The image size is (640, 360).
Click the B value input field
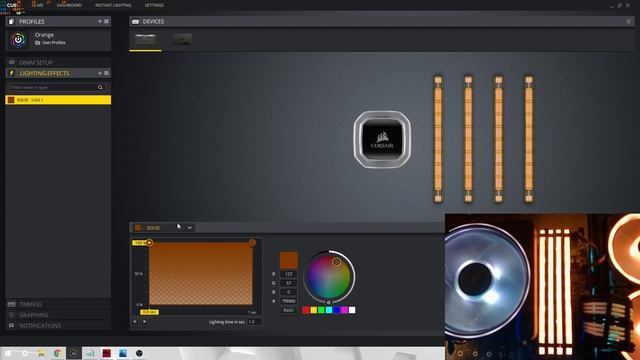289,292
